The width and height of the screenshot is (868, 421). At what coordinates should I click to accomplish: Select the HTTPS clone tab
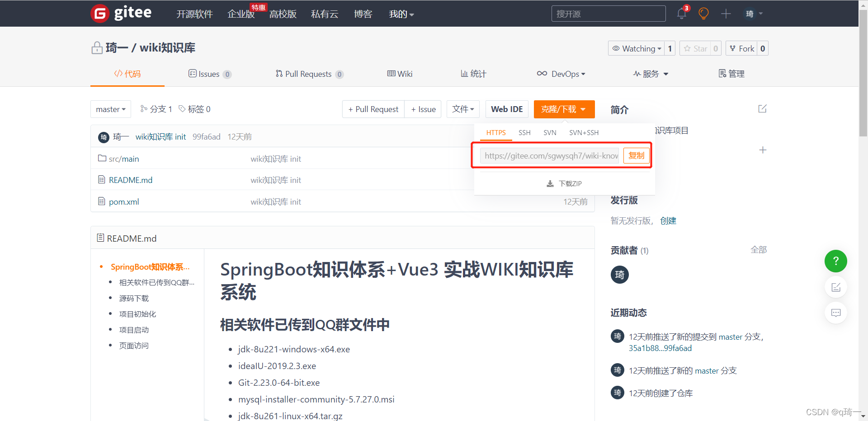point(496,132)
